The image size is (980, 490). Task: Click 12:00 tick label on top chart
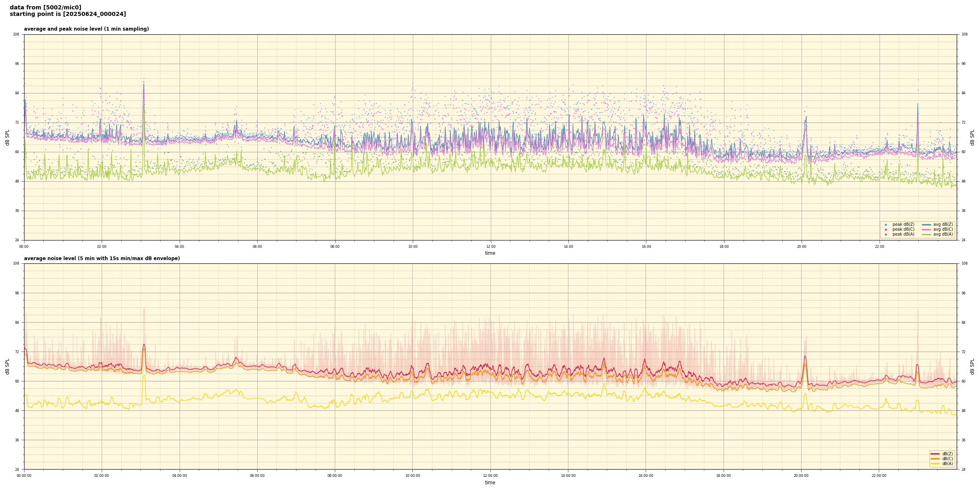(490, 247)
